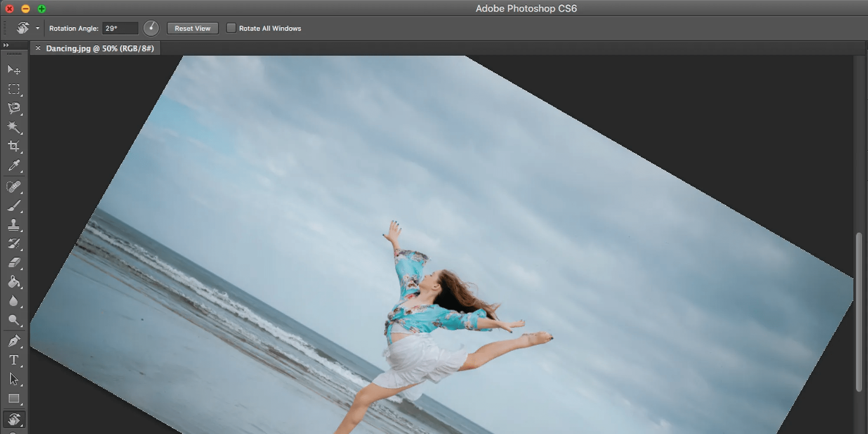The width and height of the screenshot is (868, 434).
Task: Open the Rotate View tool preset dropdown
Action: coord(37,28)
